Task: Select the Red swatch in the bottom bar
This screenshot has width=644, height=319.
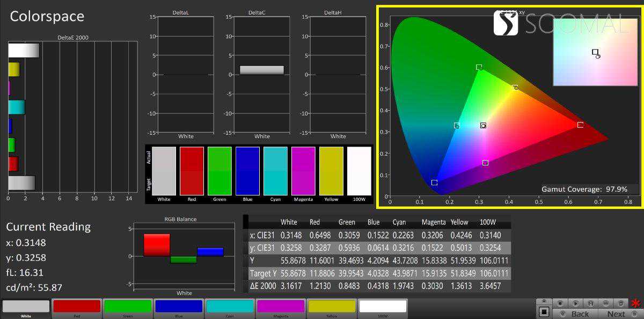Action: [76, 307]
